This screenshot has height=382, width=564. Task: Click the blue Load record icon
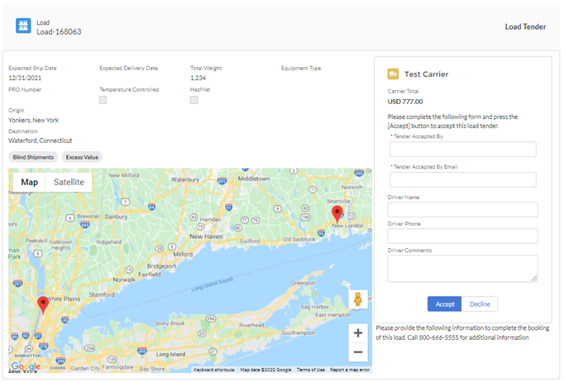click(x=23, y=26)
